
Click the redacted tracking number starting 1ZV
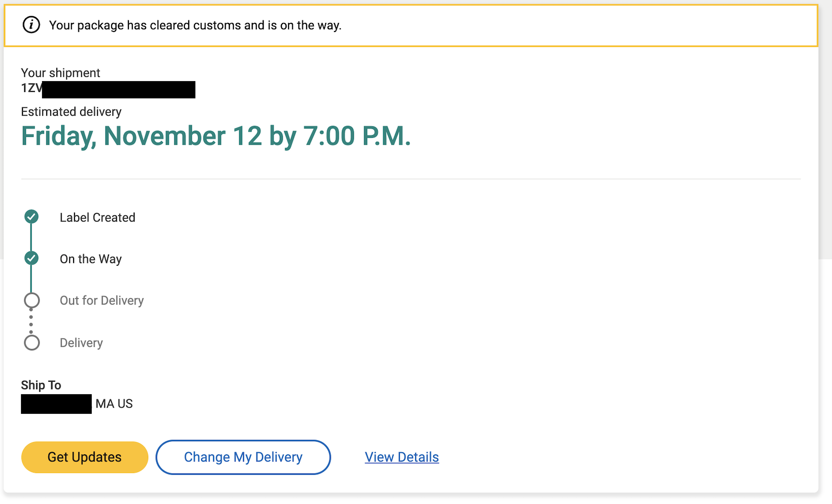tap(108, 89)
